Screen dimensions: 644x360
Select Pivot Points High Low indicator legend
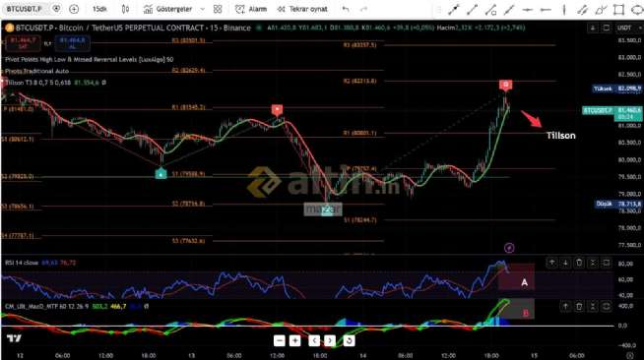(89, 59)
